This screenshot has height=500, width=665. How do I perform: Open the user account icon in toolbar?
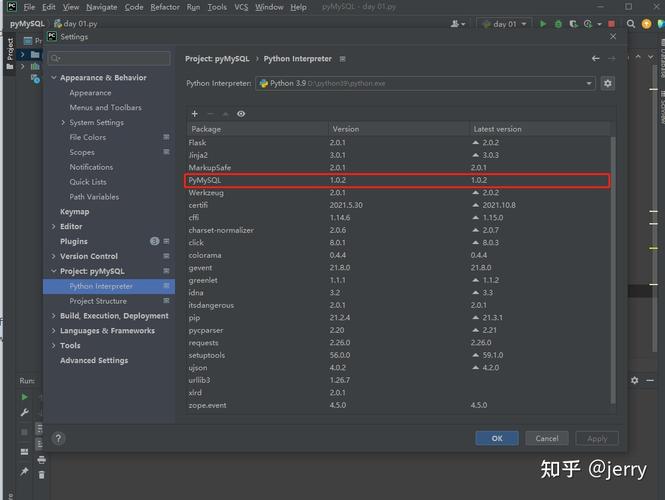(x=458, y=24)
